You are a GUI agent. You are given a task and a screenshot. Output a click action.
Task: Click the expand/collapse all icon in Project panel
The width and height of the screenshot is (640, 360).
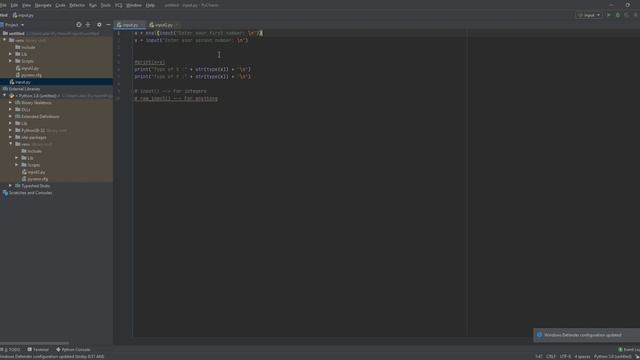tap(88, 25)
